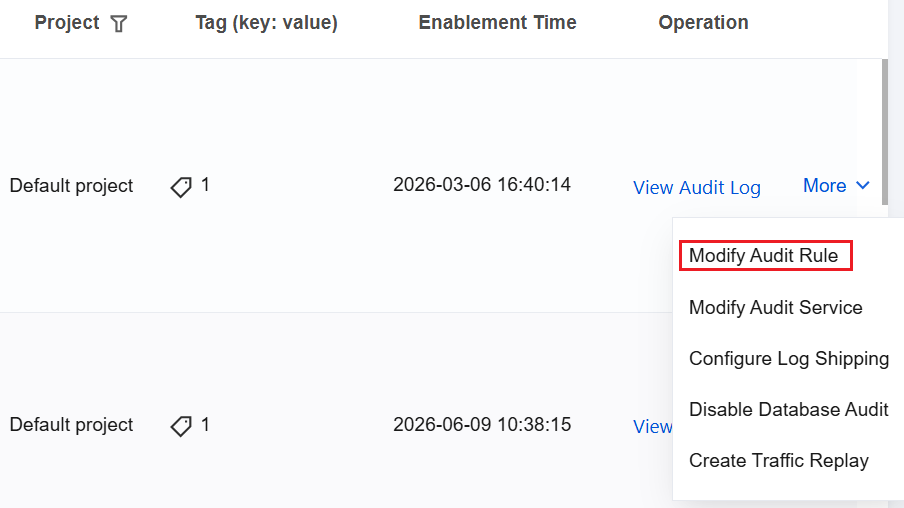Viewport: 904px width, 508px height.
Task: Click first row Default project cell
Action: click(x=71, y=186)
